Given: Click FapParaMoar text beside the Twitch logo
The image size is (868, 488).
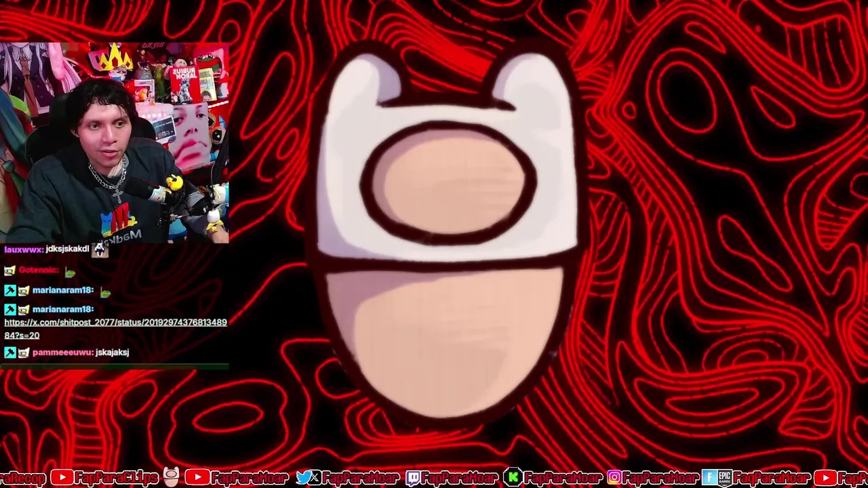Looking at the screenshot, I should click(459, 478).
